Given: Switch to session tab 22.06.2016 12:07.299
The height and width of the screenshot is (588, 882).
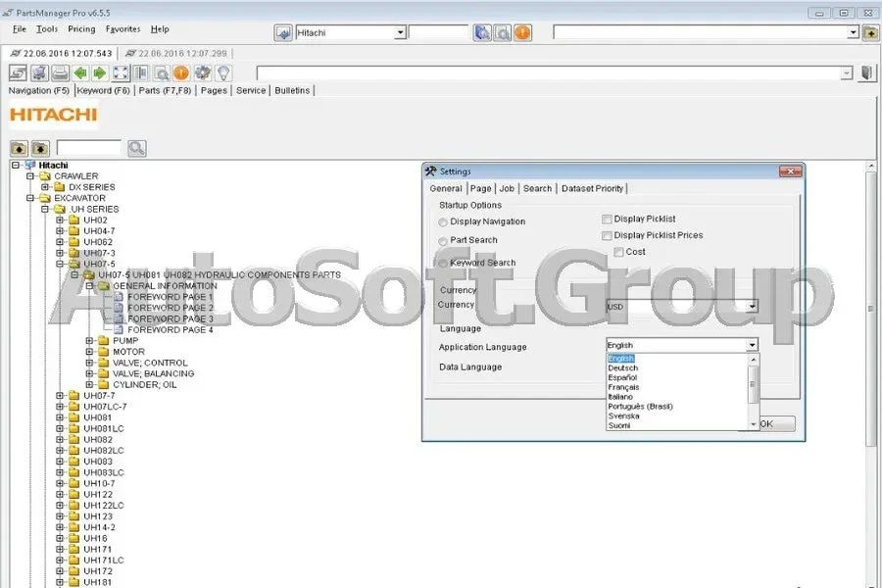Looking at the screenshot, I should (x=176, y=54).
